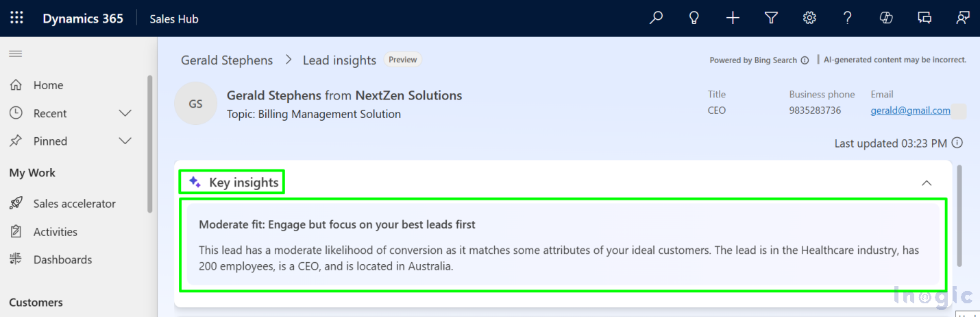Viewport: 980px width, 317px height.
Task: Open Dashboards in the sidebar
Action: coord(62,260)
